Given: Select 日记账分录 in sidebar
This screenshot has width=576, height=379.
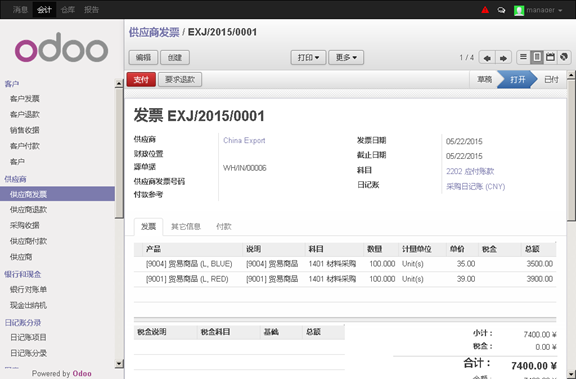Looking at the screenshot, I should point(28,353).
